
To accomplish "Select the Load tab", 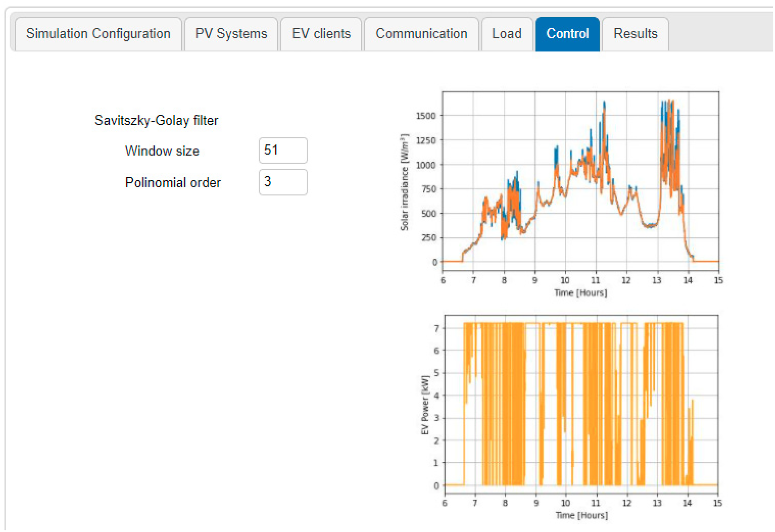I will click(507, 34).
